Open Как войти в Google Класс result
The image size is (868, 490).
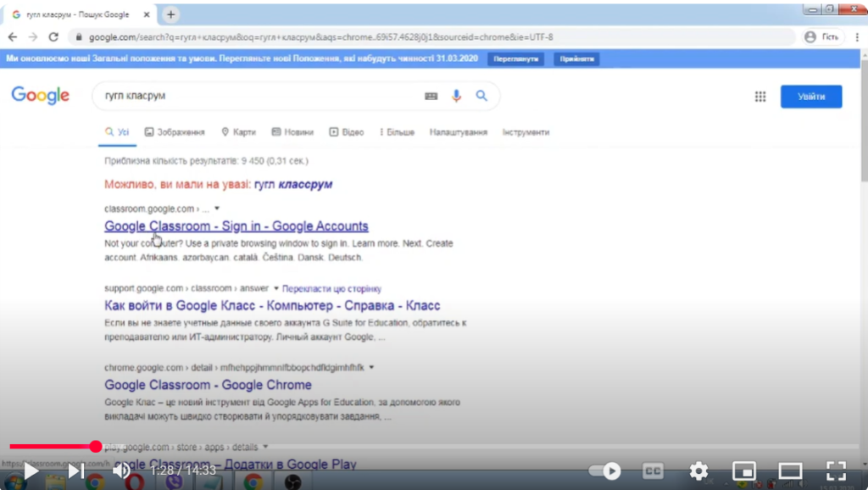click(x=272, y=306)
